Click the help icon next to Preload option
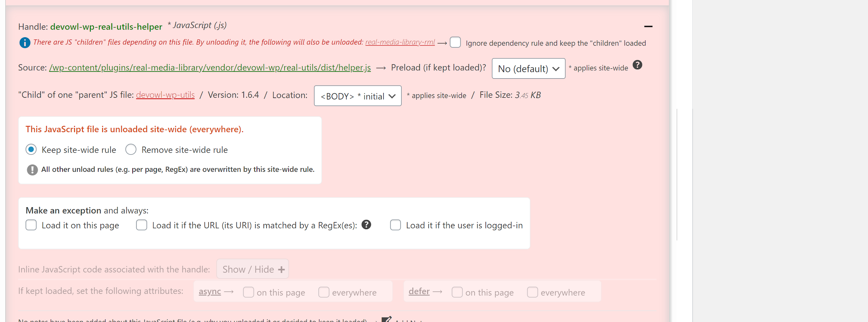 (x=637, y=65)
